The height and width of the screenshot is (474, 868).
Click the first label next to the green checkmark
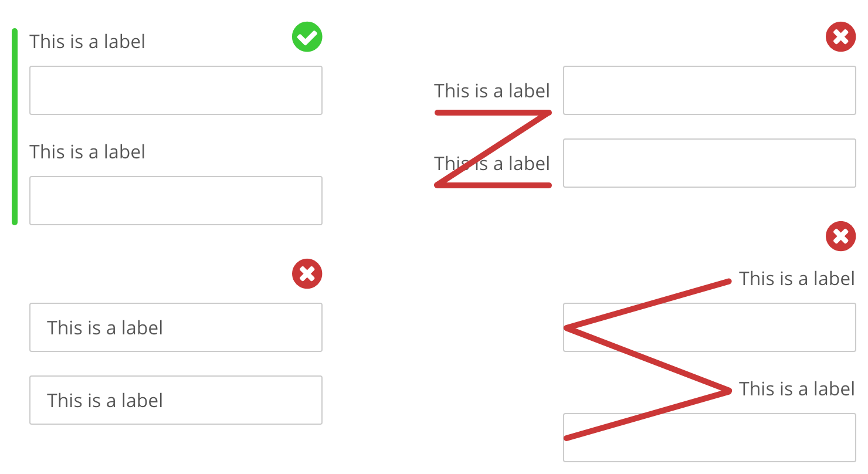tap(87, 42)
